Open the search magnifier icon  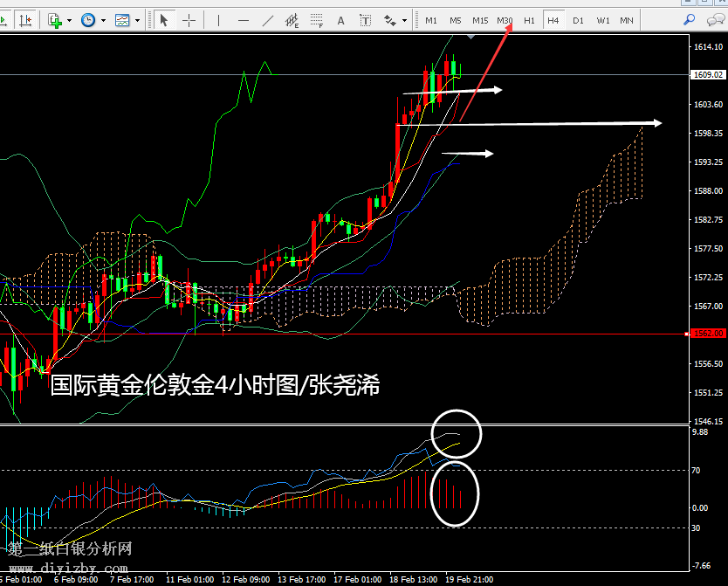(690, 19)
